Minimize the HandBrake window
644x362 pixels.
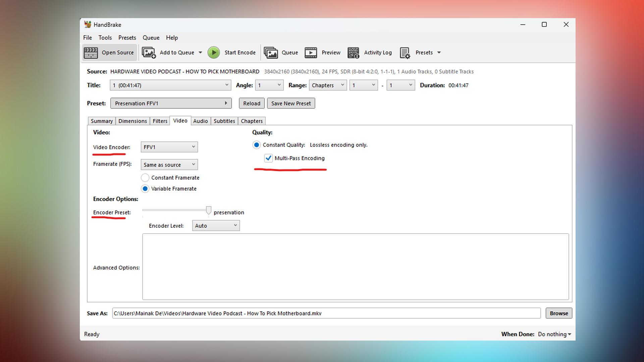tap(523, 24)
